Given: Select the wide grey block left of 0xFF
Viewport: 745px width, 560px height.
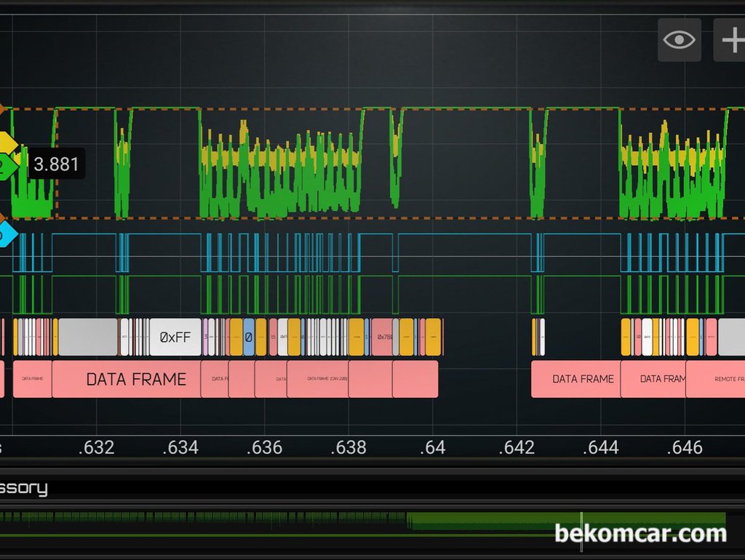Looking at the screenshot, I should tap(87, 337).
